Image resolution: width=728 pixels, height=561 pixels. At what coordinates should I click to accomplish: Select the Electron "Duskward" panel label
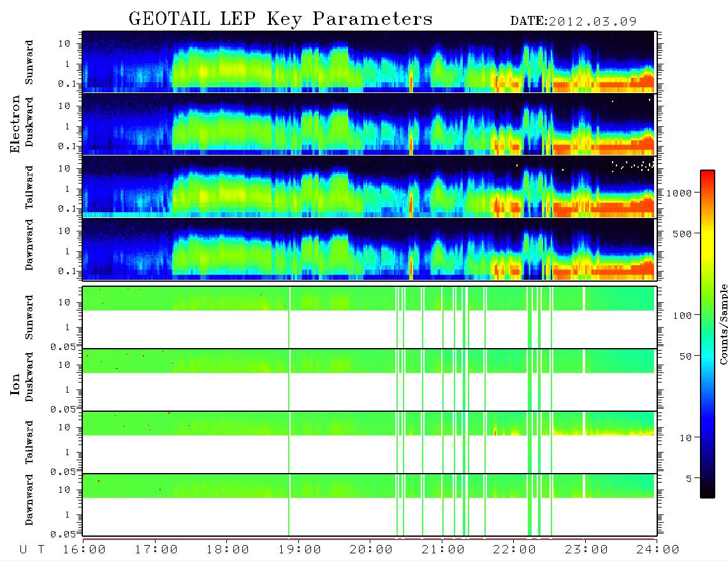[x=29, y=122]
